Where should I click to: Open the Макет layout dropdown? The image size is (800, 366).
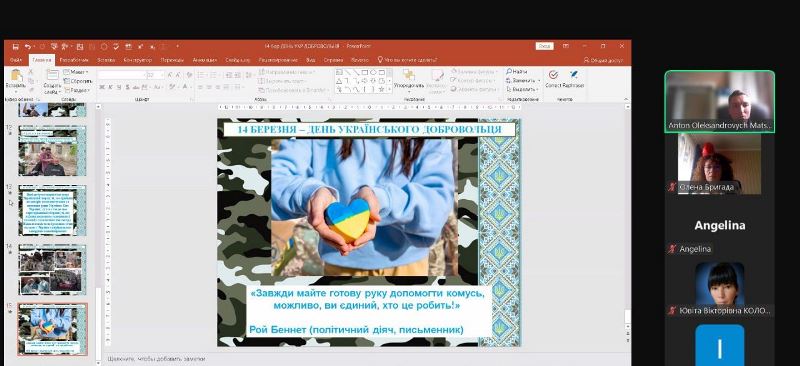coord(76,72)
